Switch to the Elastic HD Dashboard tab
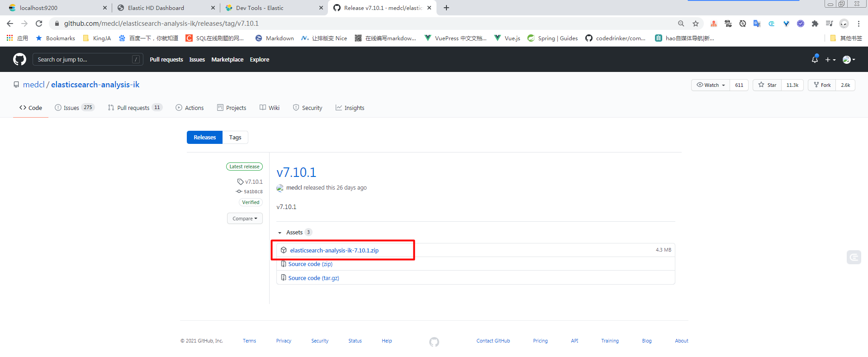 pyautogui.click(x=165, y=8)
